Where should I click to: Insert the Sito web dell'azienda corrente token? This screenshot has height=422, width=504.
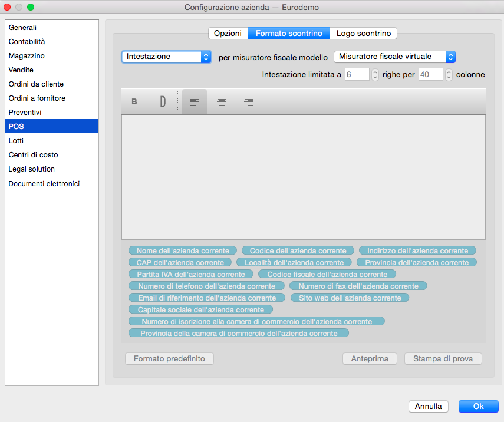pyautogui.click(x=350, y=298)
